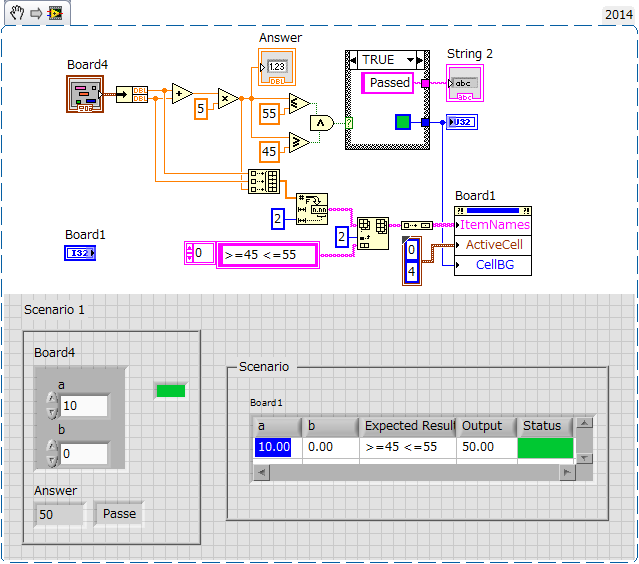Viewport: 639px width, 564px height.
Task: Click the String 2 indicator terminal
Action: pos(465,83)
